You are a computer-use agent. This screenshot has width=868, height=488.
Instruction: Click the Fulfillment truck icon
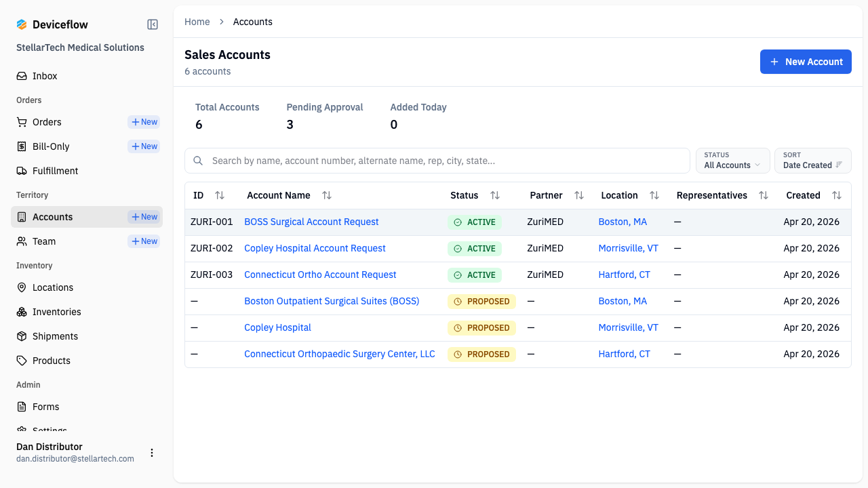pos(21,171)
